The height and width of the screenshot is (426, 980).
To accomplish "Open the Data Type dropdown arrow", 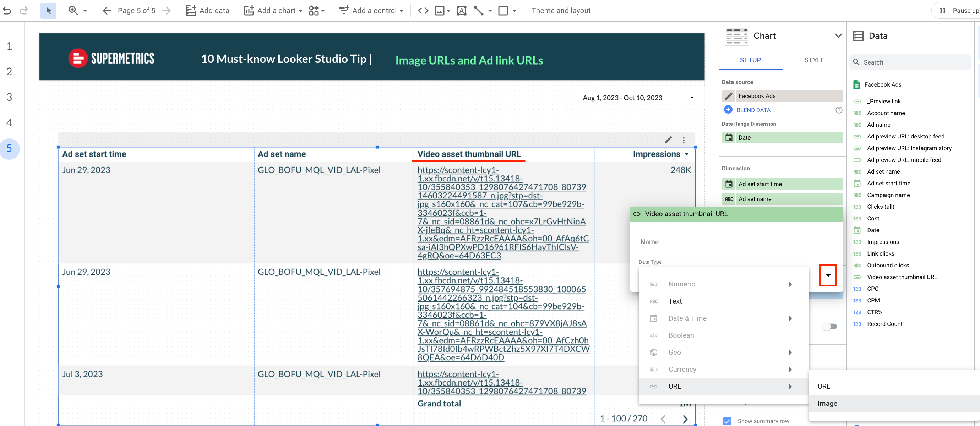I will 828,275.
